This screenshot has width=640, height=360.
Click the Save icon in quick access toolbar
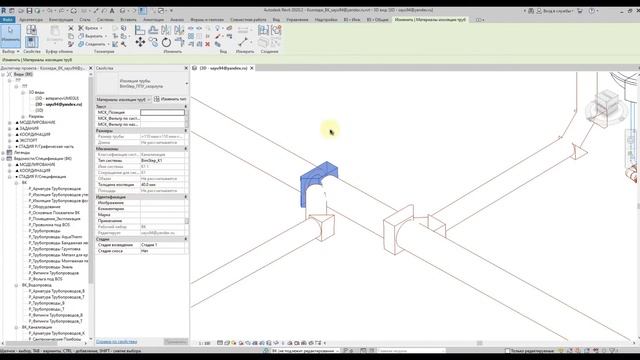click(x=29, y=11)
